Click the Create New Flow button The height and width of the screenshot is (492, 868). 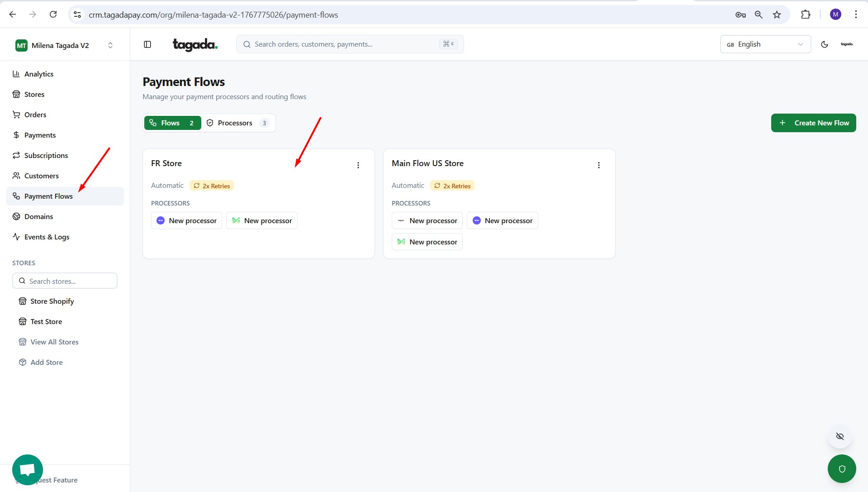click(813, 123)
